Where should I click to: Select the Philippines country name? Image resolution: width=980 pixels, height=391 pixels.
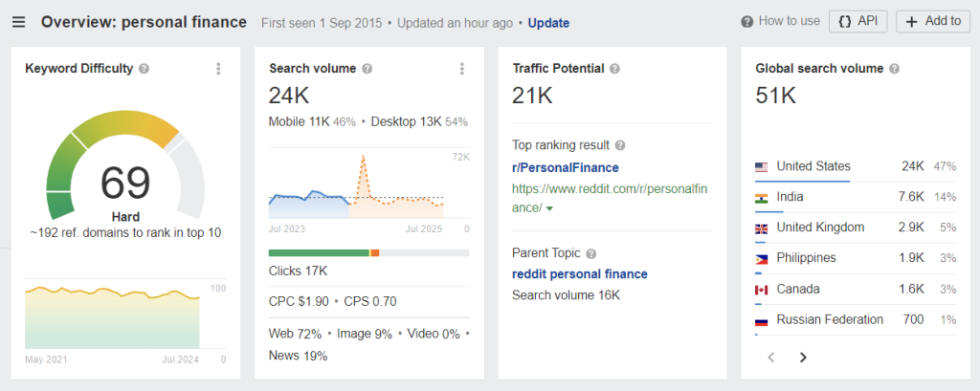[x=806, y=258]
